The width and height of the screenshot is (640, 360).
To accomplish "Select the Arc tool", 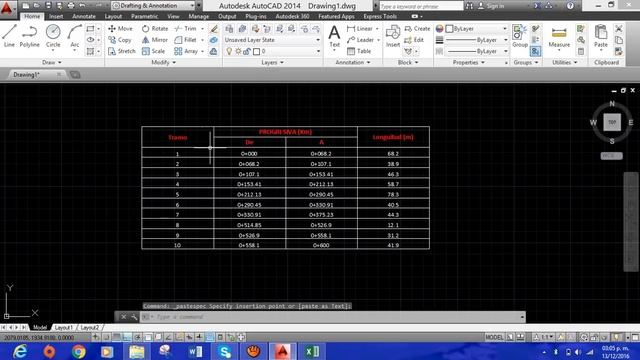I will tap(75, 36).
